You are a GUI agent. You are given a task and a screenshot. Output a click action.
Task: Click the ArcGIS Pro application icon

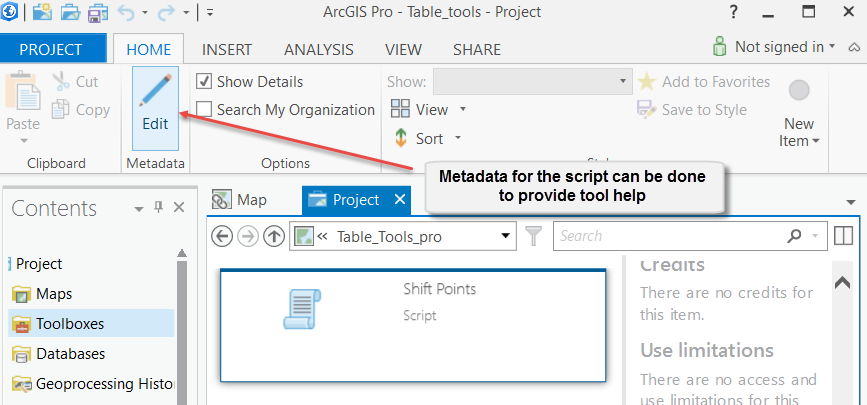(x=10, y=12)
